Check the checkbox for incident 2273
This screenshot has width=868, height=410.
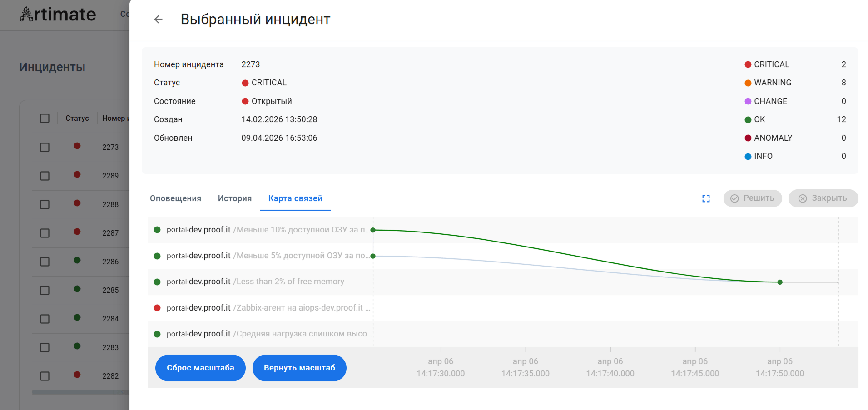pos(45,147)
